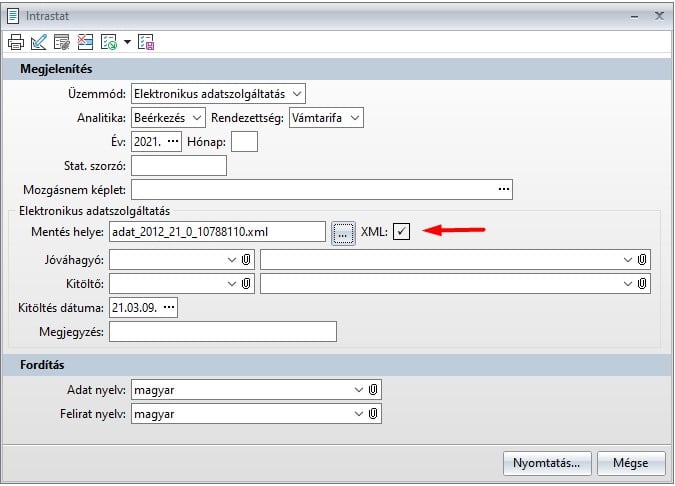Image resolution: width=675 pixels, height=486 pixels.
Task: Click the paperclip icon beside Felirat nyelv
Action: coord(373,414)
